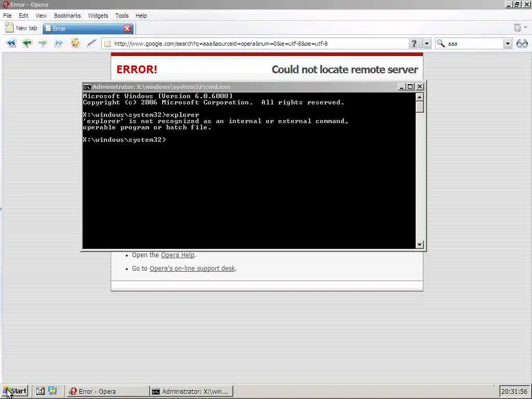Expand the trash can dropdown arrow
Viewport: 532px width, 399px height.
526,28
